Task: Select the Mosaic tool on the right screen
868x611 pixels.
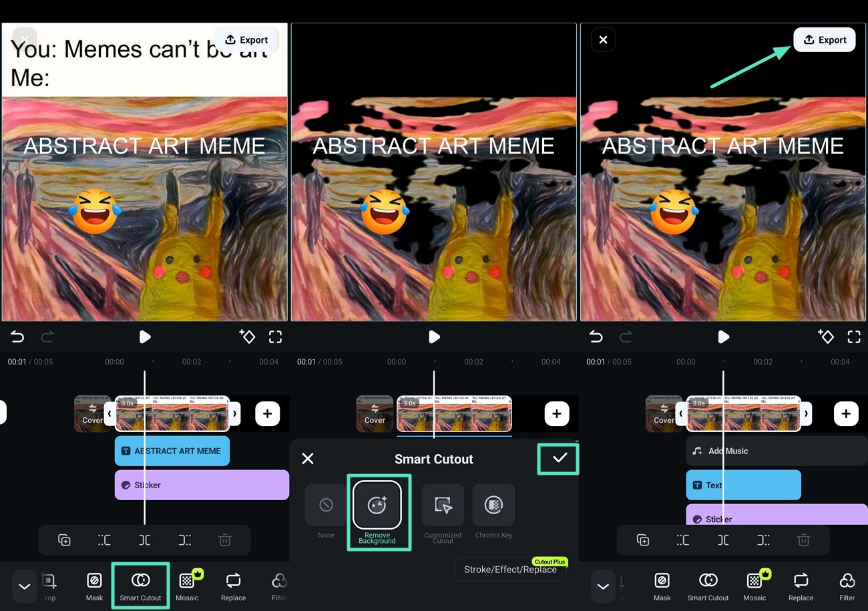Action: coord(754,586)
